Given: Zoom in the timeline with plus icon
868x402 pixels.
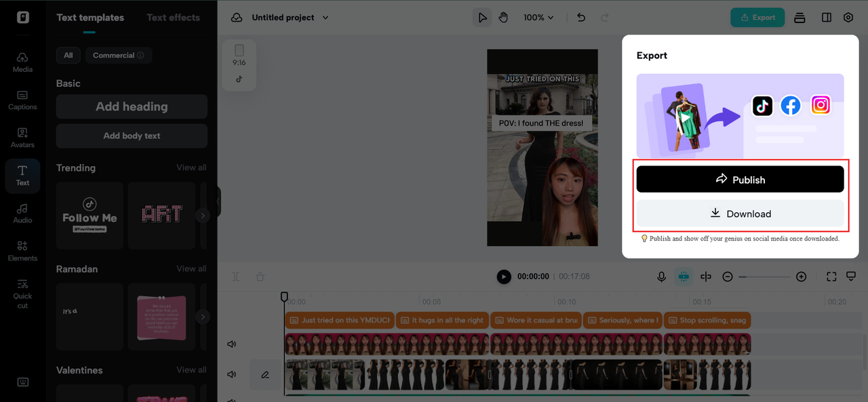Looking at the screenshot, I should click(801, 277).
